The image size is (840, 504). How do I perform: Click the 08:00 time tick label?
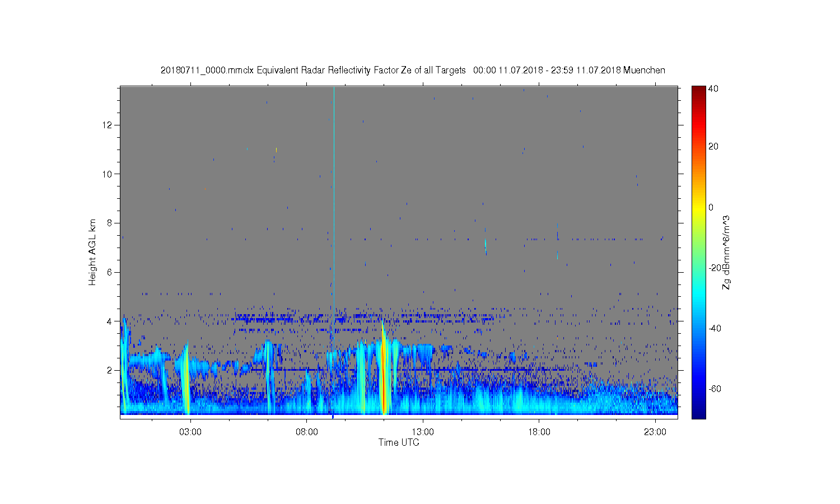[x=307, y=432]
